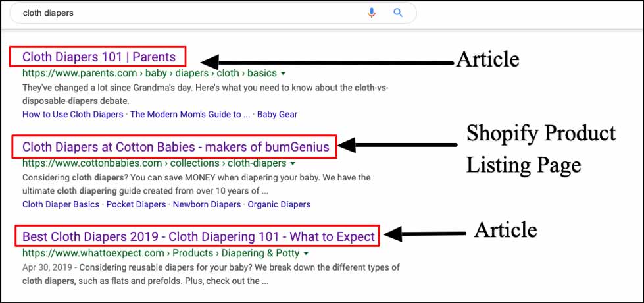The height and width of the screenshot is (303, 644).
Task: Open the 'Cloth Diapers 101 | Parents' result
Action: tap(99, 57)
